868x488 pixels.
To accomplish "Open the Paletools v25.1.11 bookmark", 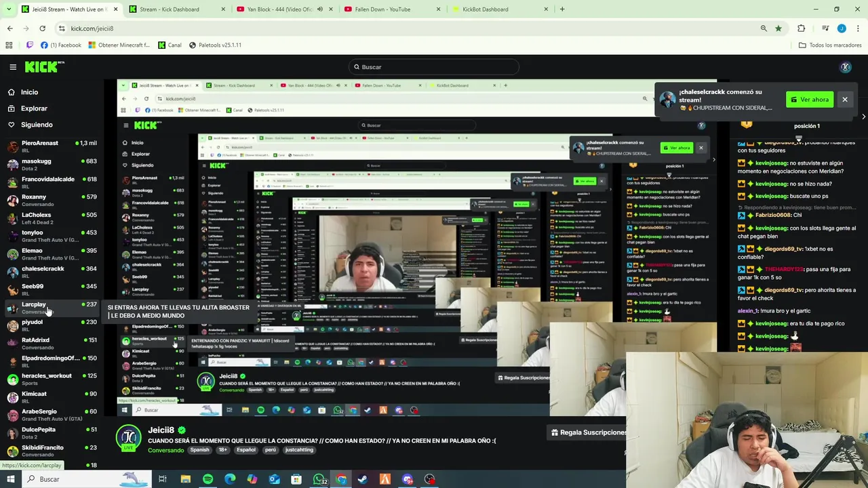I will pos(215,45).
